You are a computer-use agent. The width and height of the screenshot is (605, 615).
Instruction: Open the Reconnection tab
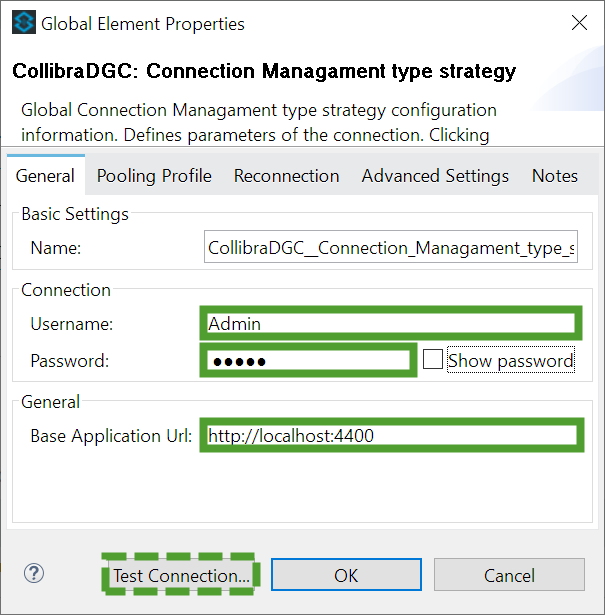coord(286,175)
